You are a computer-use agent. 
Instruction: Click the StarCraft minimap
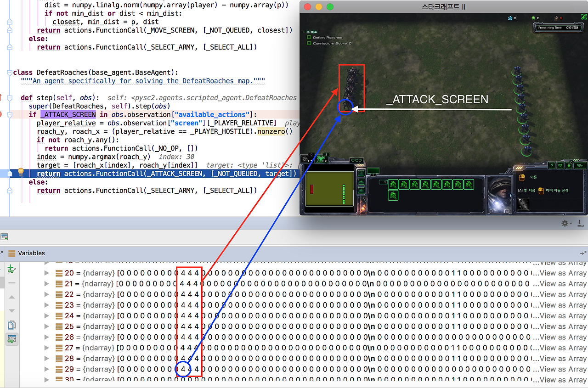click(329, 188)
